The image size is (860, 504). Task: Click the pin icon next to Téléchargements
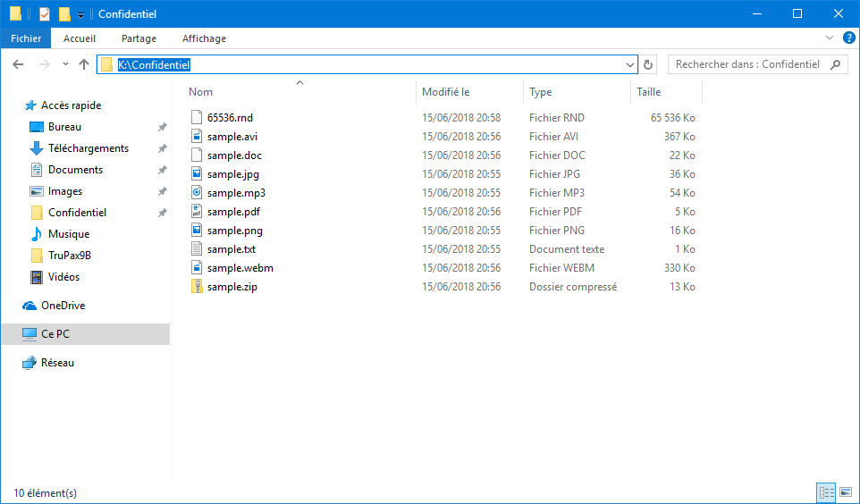(x=163, y=148)
